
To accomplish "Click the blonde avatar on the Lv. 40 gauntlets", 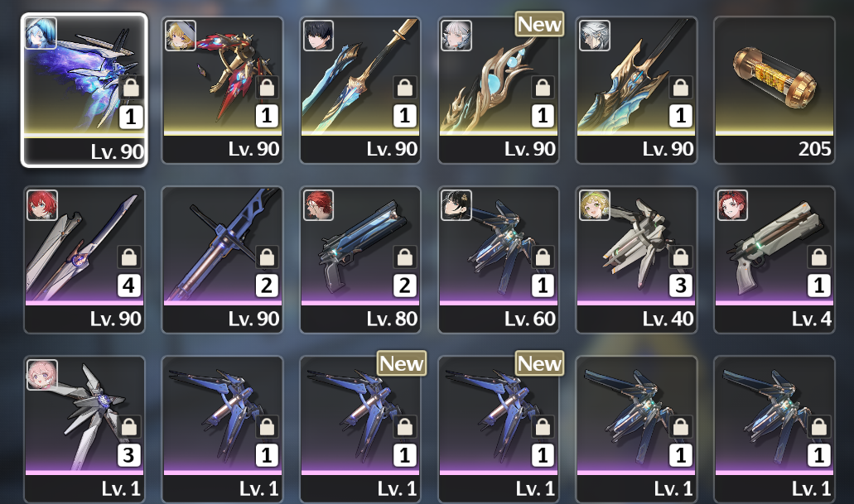I will [594, 205].
